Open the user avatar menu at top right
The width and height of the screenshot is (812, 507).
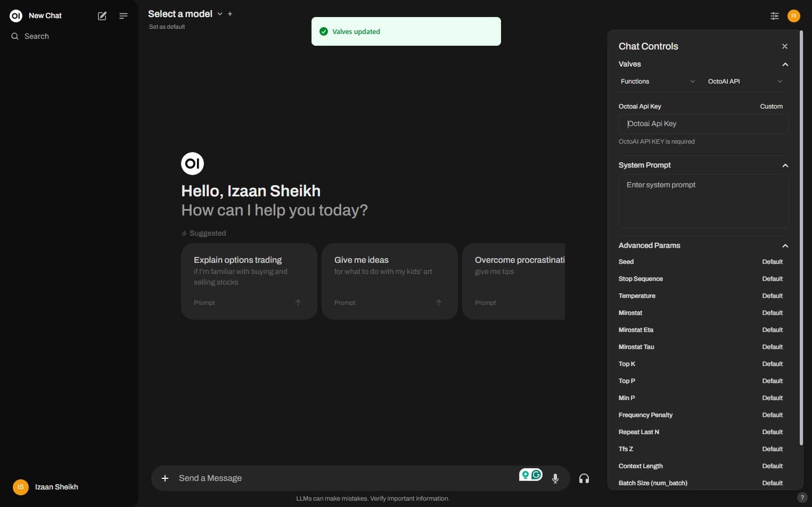(794, 16)
